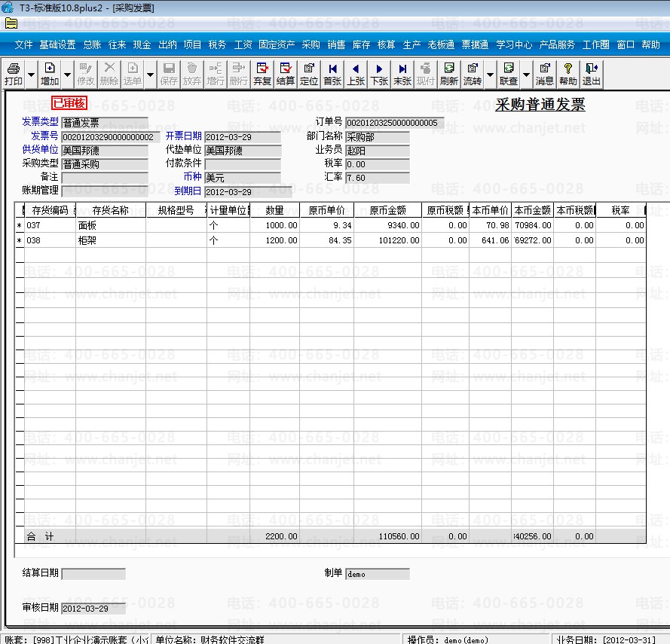Open the 窗口 menu
Viewport: 670px width, 644px height.
click(626, 44)
